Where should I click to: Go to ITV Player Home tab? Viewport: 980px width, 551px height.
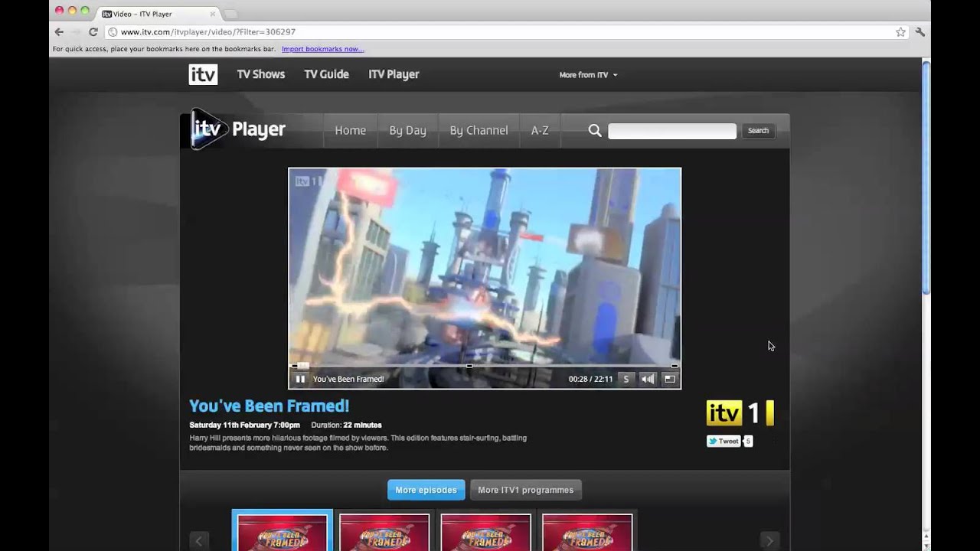coord(350,130)
